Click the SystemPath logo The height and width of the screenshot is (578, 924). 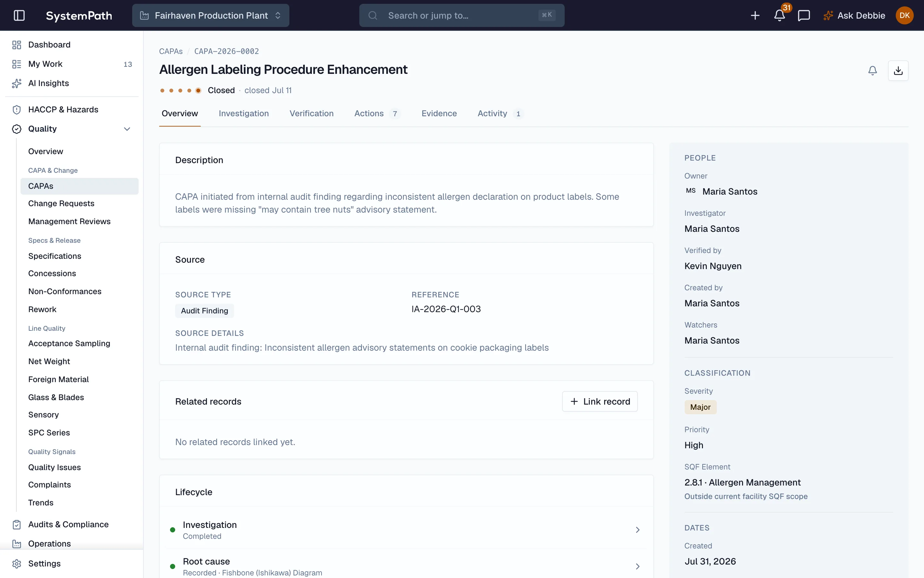pyautogui.click(x=79, y=16)
